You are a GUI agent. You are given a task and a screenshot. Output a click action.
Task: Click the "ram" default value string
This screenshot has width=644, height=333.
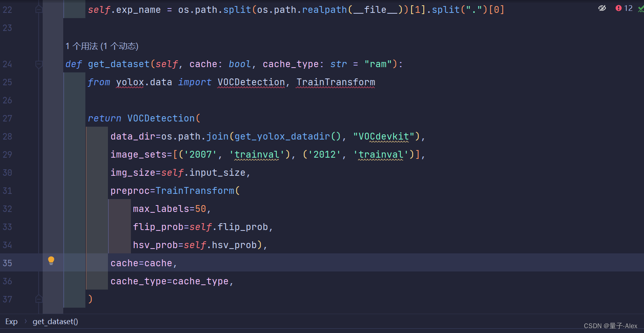(x=378, y=64)
